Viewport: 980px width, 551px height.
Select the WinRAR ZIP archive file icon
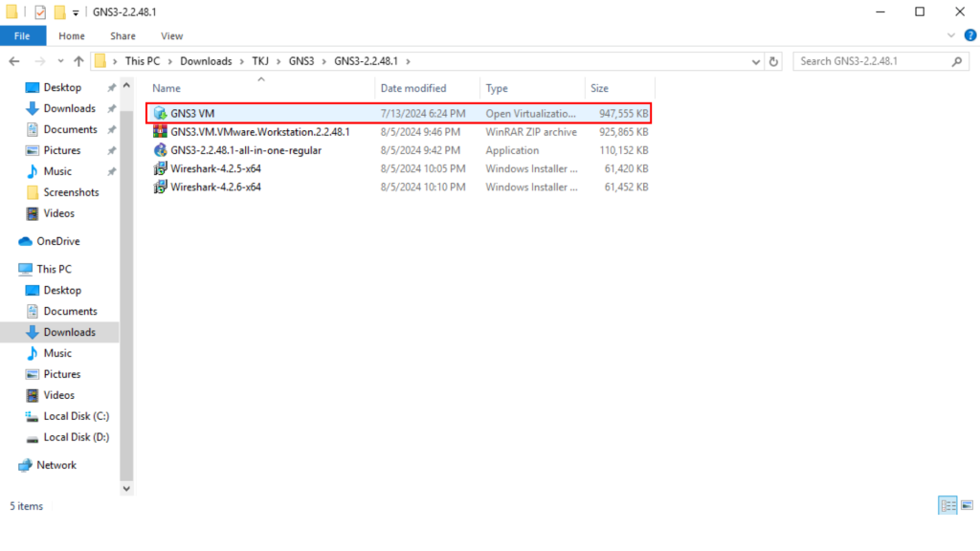(161, 132)
